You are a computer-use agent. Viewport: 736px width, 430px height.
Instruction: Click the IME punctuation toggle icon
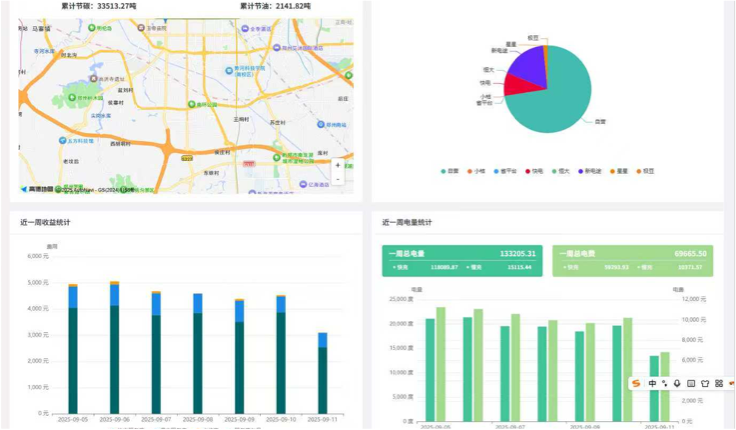tap(665, 383)
